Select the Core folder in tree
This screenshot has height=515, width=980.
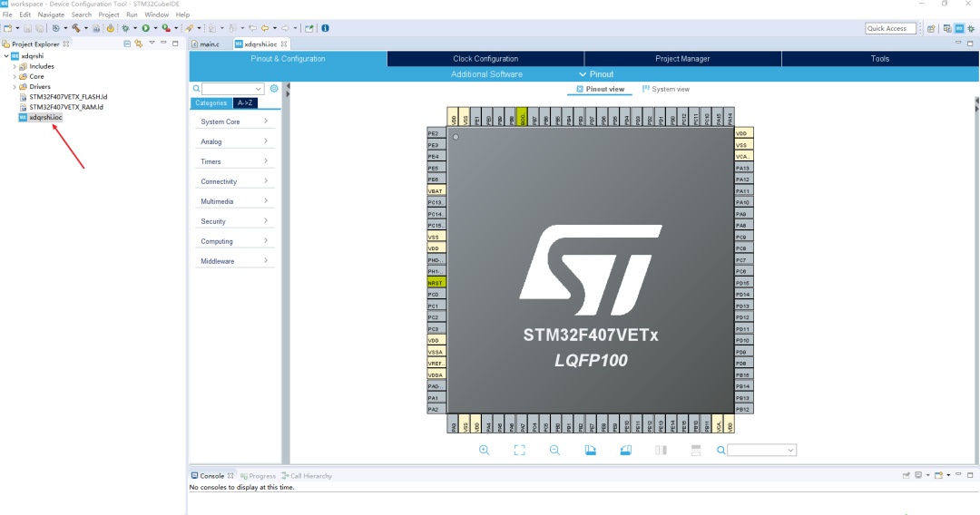click(x=36, y=76)
